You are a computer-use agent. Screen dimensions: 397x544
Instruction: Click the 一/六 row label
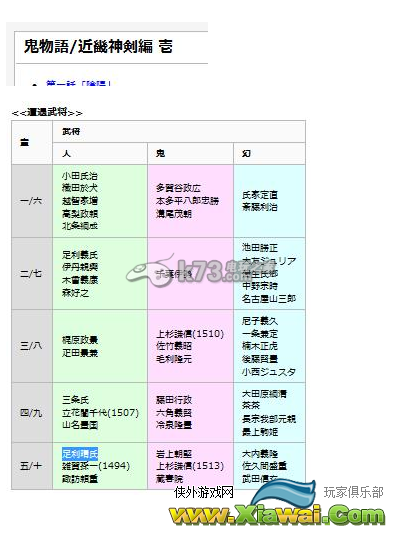click(31, 201)
